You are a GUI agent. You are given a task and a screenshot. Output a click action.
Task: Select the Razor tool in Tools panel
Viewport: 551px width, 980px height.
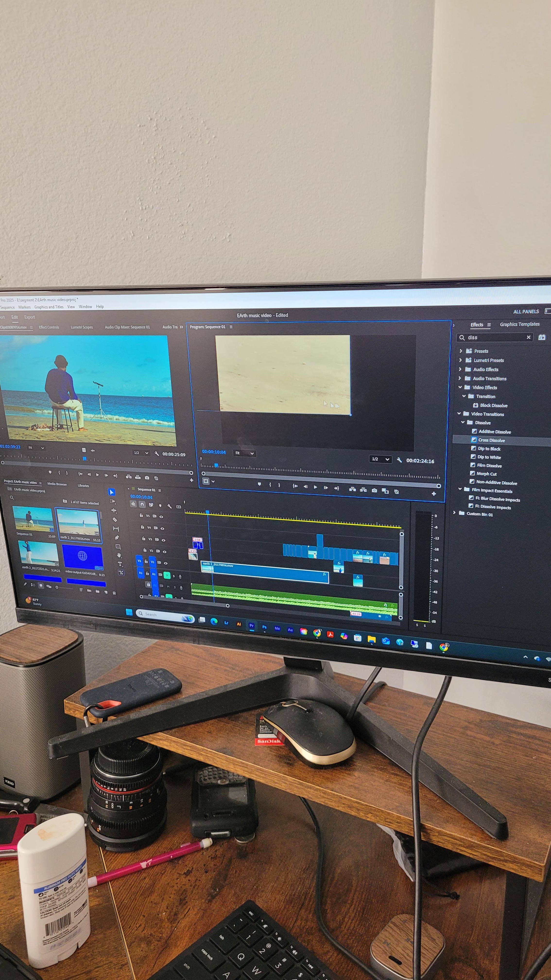(115, 520)
